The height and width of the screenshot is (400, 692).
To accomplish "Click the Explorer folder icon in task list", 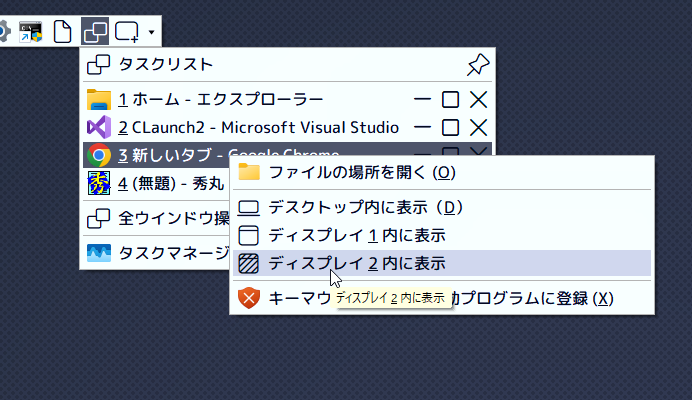I will [x=98, y=99].
